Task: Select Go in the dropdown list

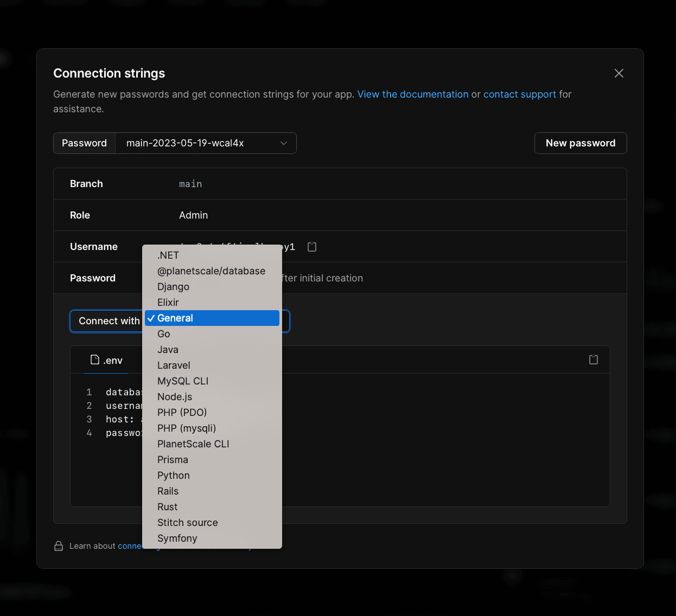Action: click(212, 334)
